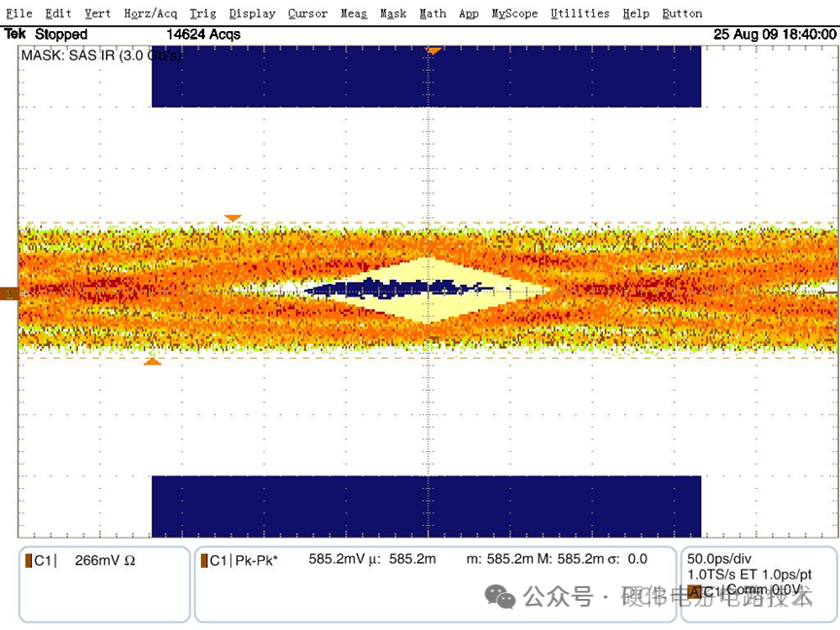Open the Mask menu

pos(393,14)
